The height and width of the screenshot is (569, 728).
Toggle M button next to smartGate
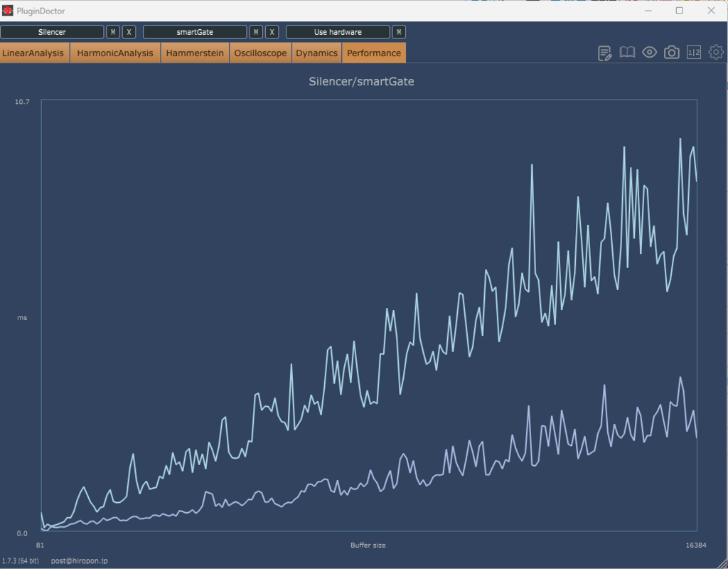point(256,32)
